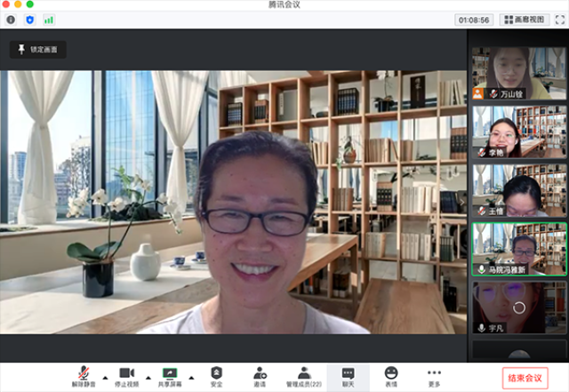The height and width of the screenshot is (392, 569).
Task: Open the Emoji (表情) reactions
Action: [x=391, y=377]
